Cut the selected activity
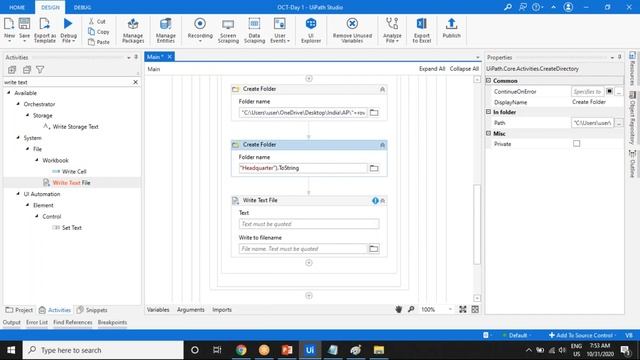 97,21
